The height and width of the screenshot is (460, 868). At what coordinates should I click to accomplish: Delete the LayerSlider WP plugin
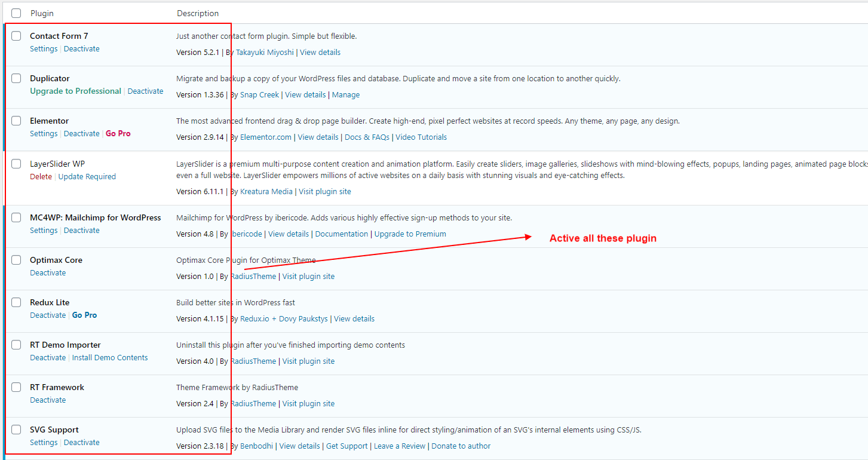41,177
